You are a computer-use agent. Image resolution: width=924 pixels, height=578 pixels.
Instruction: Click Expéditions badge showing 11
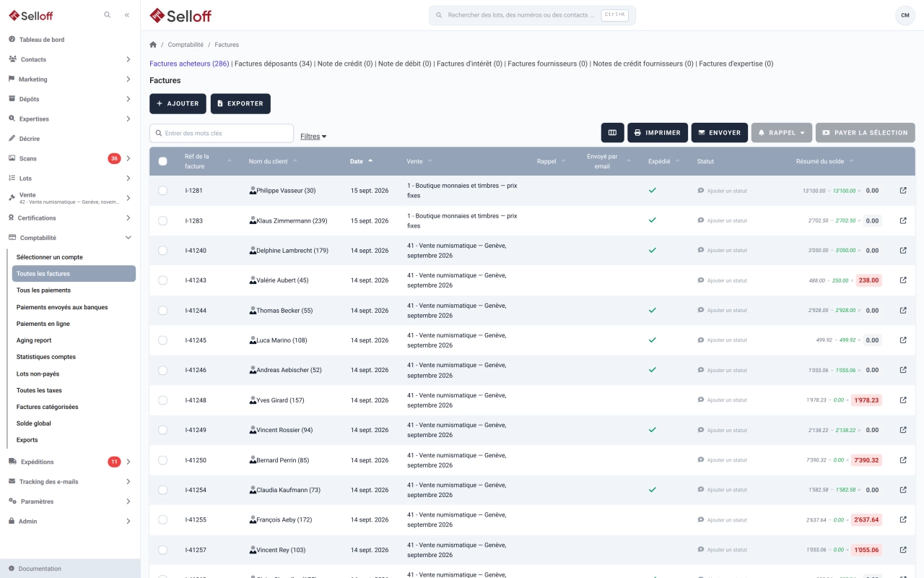pyautogui.click(x=114, y=462)
